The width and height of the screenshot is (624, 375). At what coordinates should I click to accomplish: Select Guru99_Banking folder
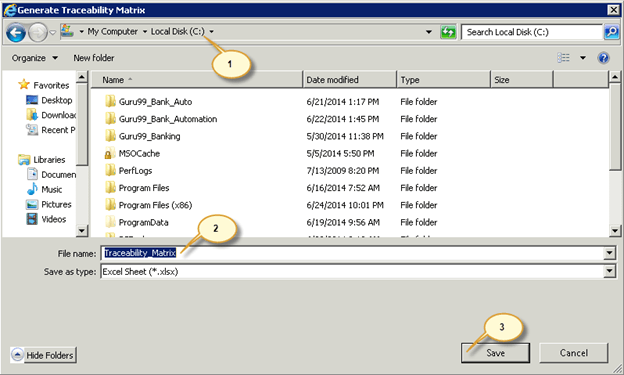pos(149,137)
